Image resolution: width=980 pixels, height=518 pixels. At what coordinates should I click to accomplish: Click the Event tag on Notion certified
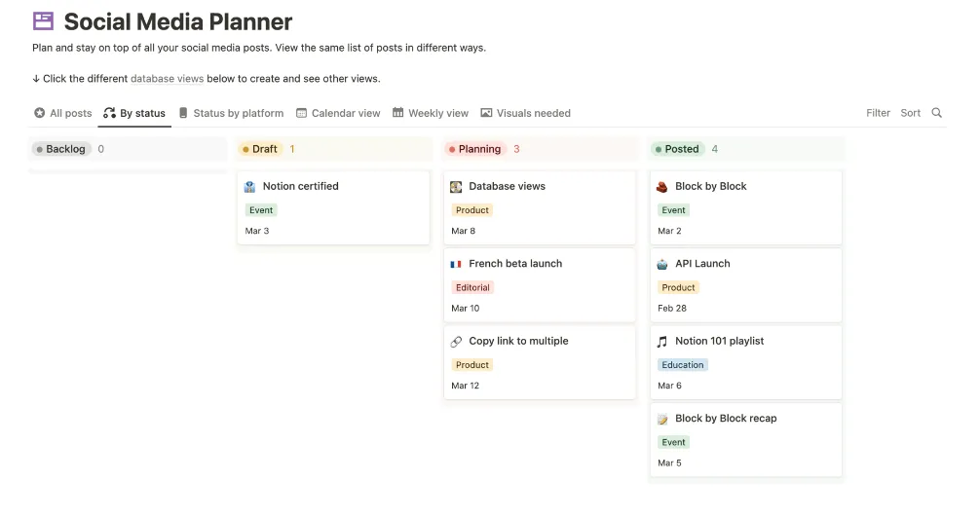261,210
